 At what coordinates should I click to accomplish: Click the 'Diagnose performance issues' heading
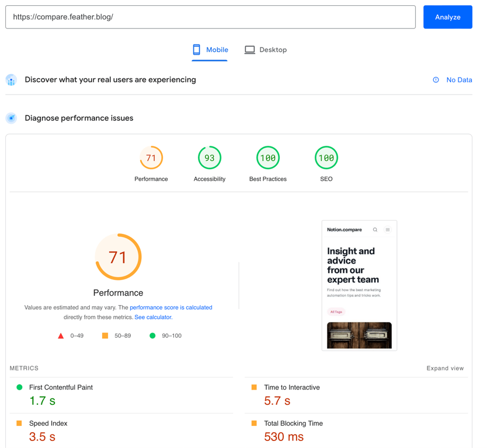(x=79, y=118)
